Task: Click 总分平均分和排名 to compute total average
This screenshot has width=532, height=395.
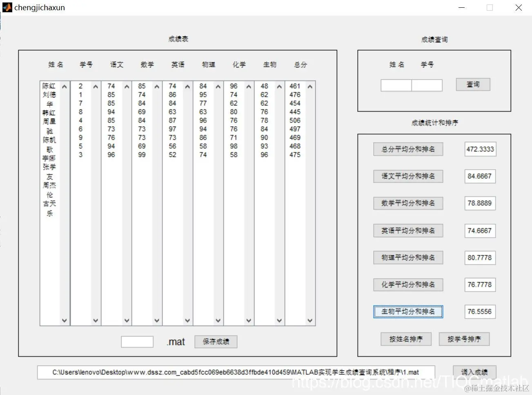Action: tap(408, 149)
